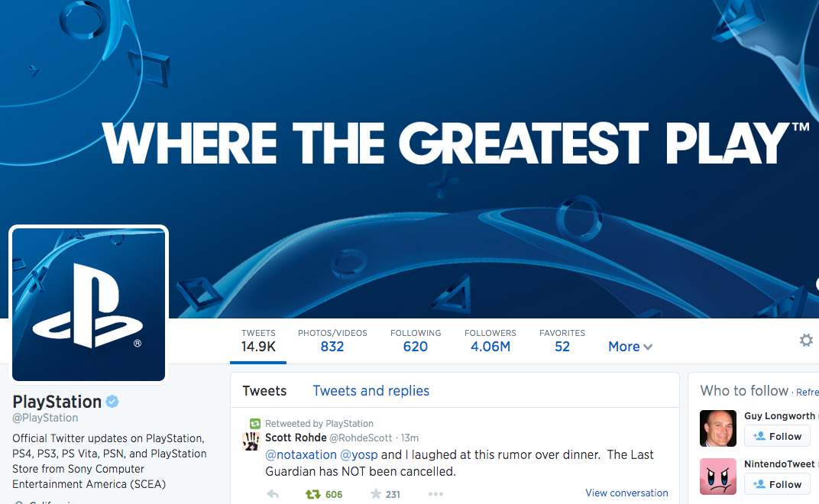Expand the More dropdown in profile stats
This screenshot has width=819, height=504.
[630, 346]
